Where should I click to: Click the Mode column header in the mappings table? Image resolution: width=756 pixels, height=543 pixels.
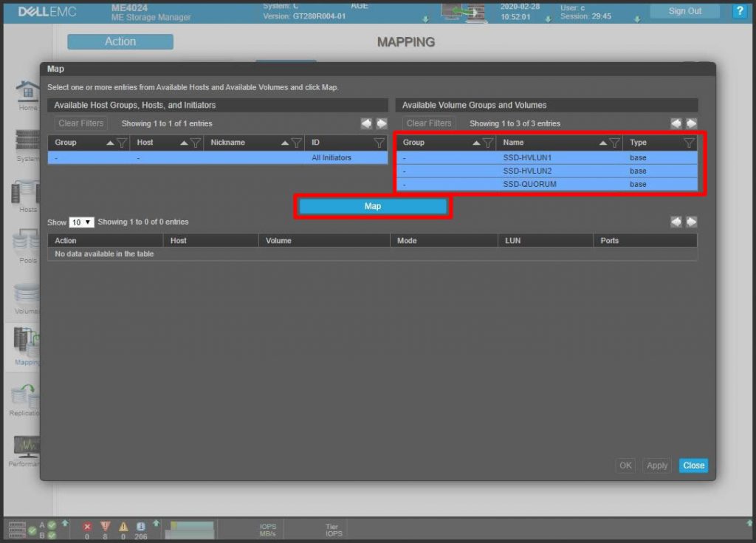pos(444,240)
